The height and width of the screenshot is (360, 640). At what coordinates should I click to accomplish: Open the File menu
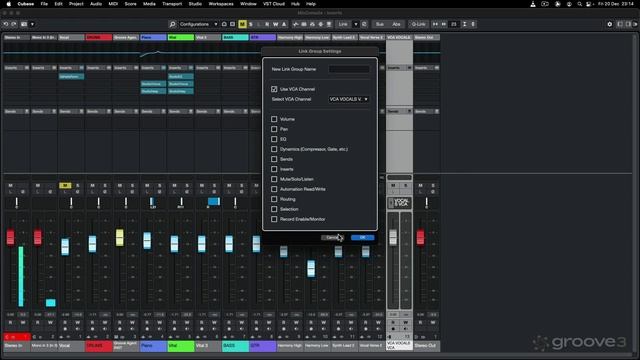pos(44,4)
